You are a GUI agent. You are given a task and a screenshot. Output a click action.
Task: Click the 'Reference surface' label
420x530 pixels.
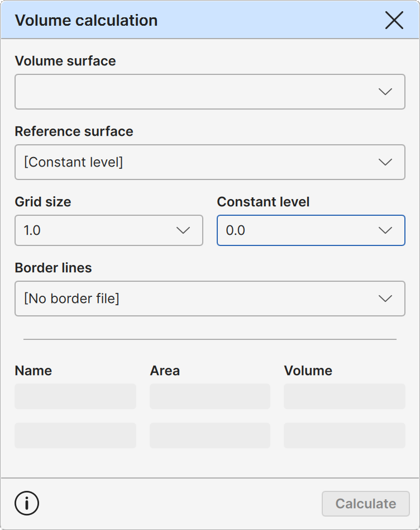[74, 131]
